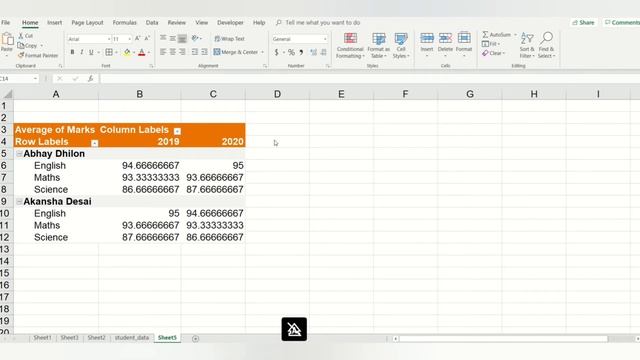This screenshot has width=640, height=360.
Task: Click the Accounting dollar format icon
Action: [277, 52]
